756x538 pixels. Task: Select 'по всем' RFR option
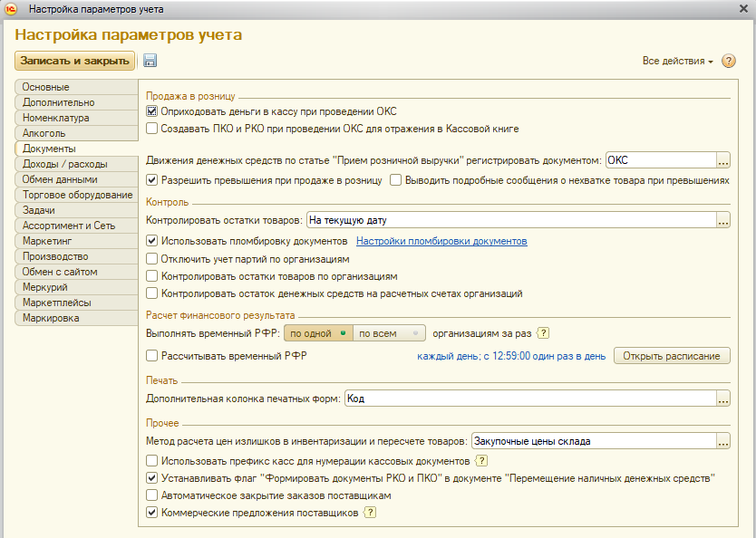click(389, 333)
